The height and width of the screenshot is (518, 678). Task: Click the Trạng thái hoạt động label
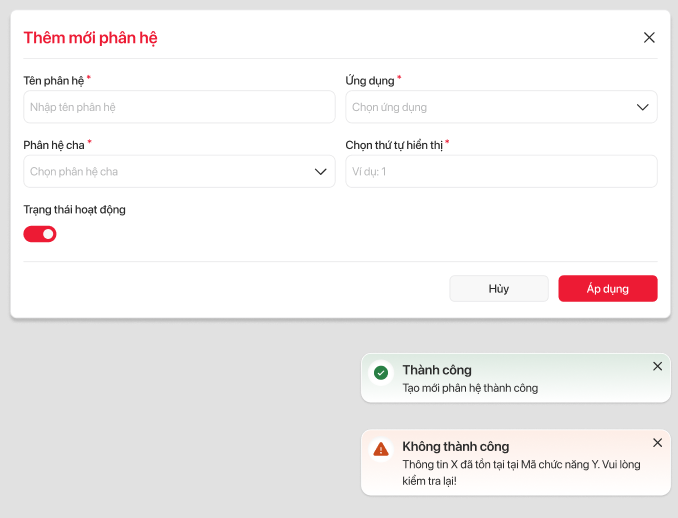tap(75, 210)
